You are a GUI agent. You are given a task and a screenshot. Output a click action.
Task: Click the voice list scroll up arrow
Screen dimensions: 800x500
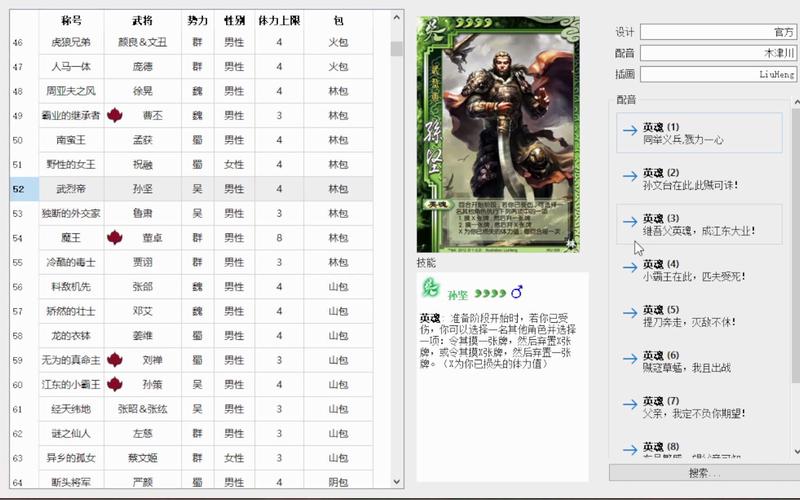pos(796,103)
